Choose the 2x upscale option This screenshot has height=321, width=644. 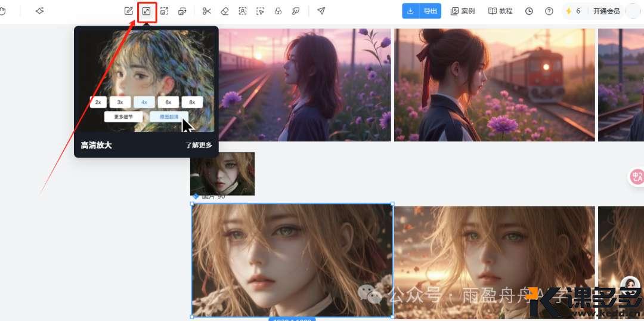[x=98, y=102]
